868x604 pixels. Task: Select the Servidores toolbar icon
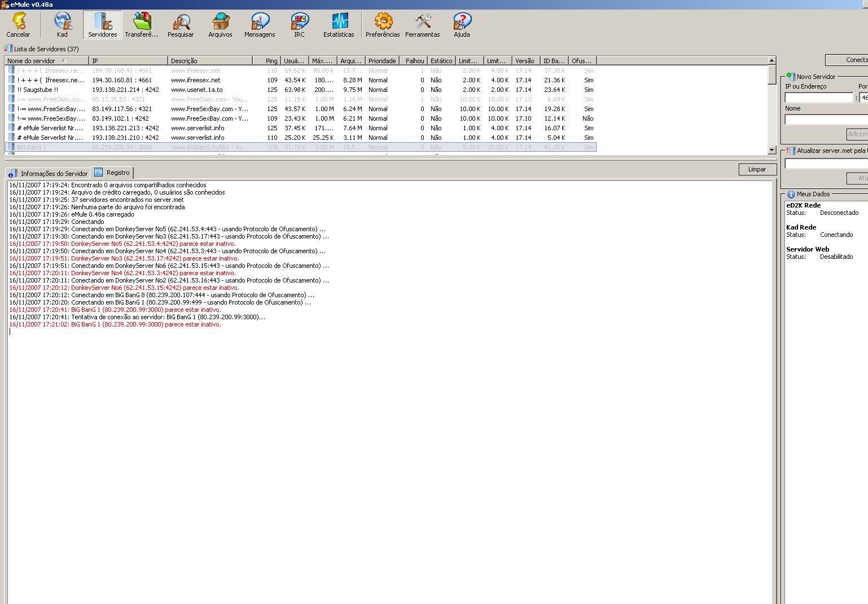pyautogui.click(x=103, y=25)
